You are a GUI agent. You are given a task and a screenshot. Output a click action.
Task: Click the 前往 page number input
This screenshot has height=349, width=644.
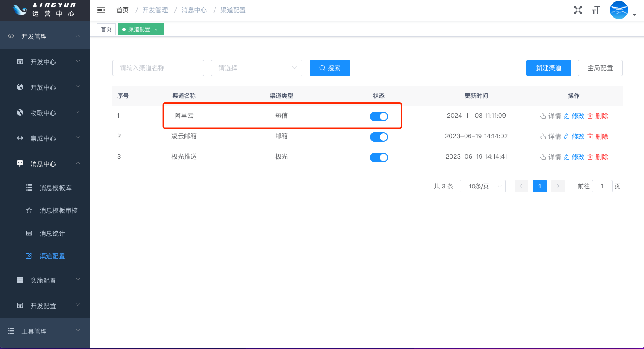602,186
